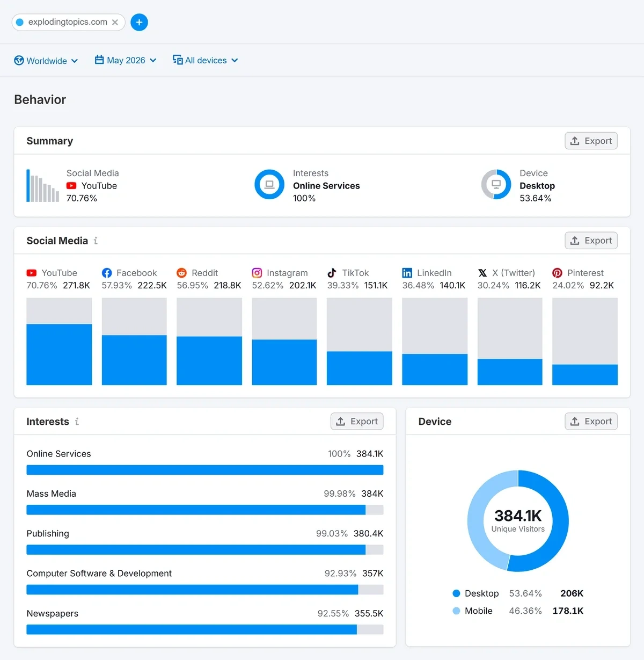Click the LinkedIn icon

click(407, 273)
